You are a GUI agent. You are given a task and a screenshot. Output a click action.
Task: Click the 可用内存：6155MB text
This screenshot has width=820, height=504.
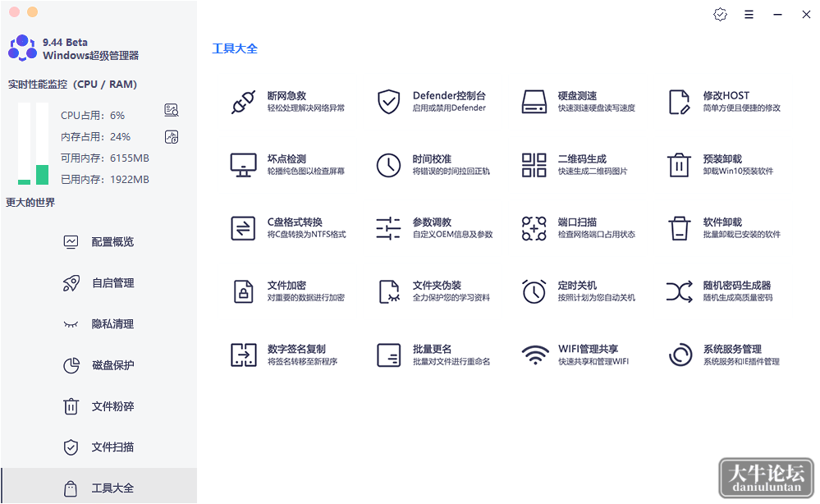click(105, 158)
